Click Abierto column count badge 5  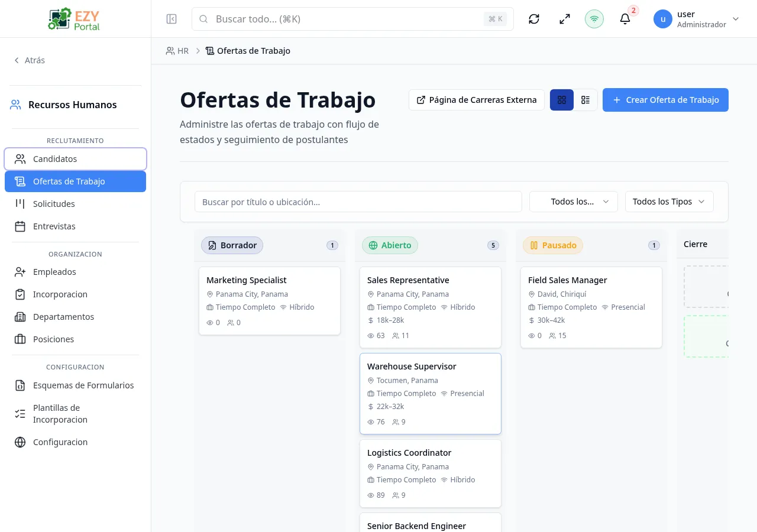[493, 245]
